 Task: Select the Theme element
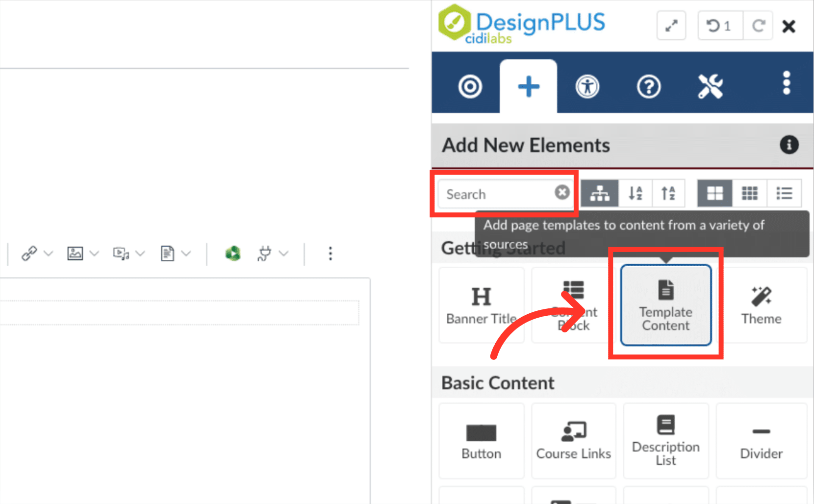(x=761, y=304)
